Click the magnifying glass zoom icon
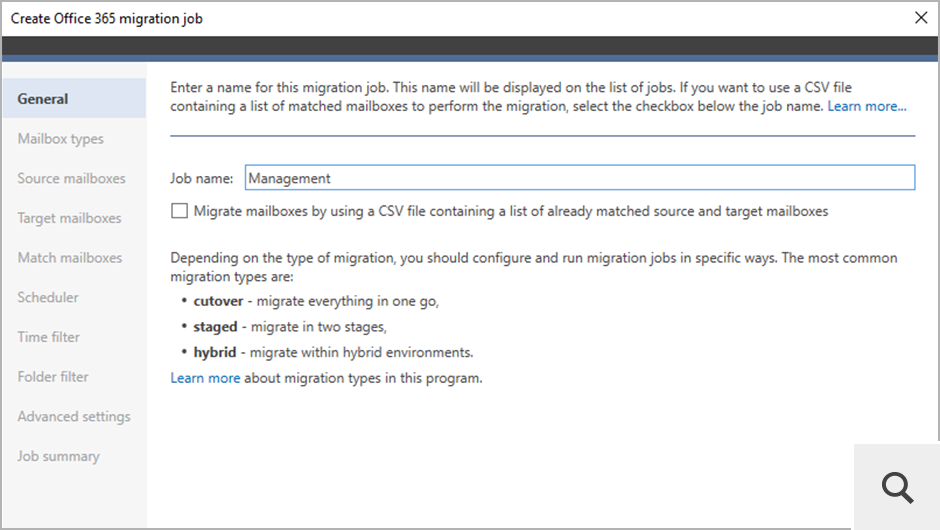 [x=898, y=487]
